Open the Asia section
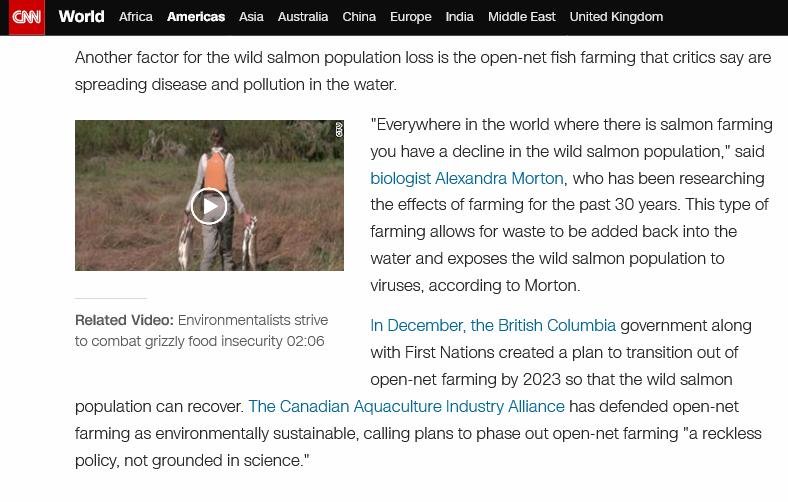The width and height of the screenshot is (788, 502). click(251, 17)
